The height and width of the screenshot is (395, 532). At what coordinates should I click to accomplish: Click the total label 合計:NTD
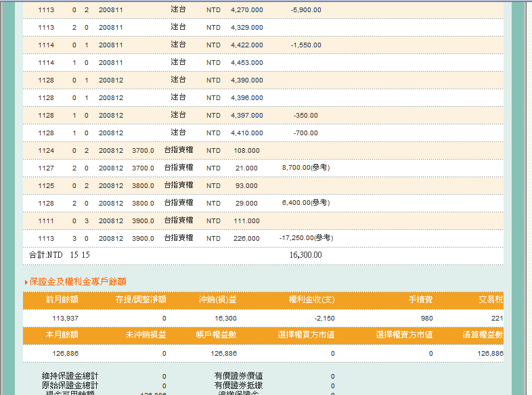[46, 255]
